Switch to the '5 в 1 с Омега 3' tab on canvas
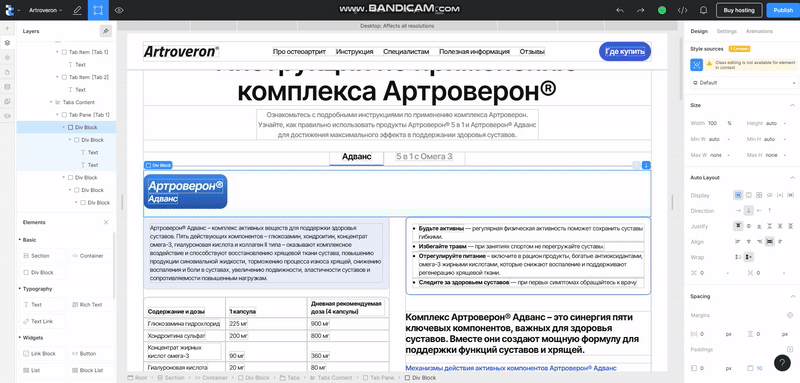This screenshot has width=800, height=383. pyautogui.click(x=424, y=157)
